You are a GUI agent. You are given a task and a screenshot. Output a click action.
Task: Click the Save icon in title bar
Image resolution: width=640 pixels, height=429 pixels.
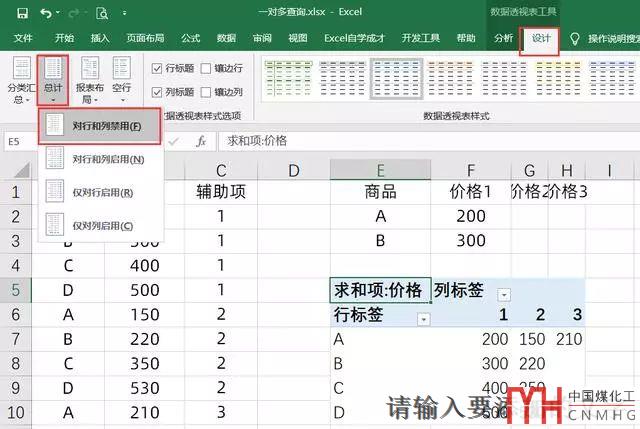tap(21, 13)
